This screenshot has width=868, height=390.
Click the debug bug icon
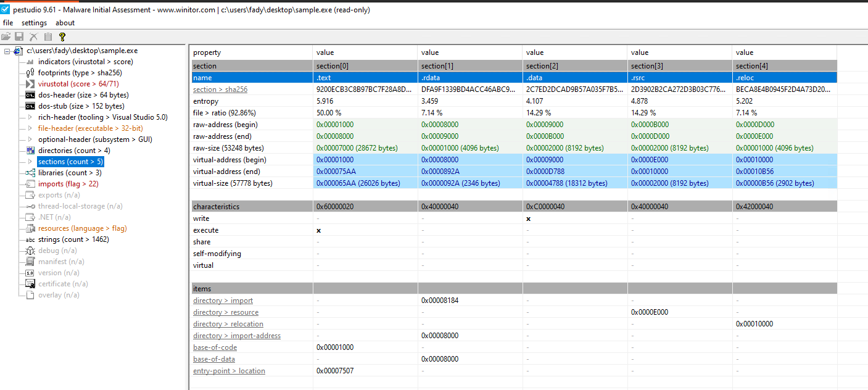coord(30,251)
